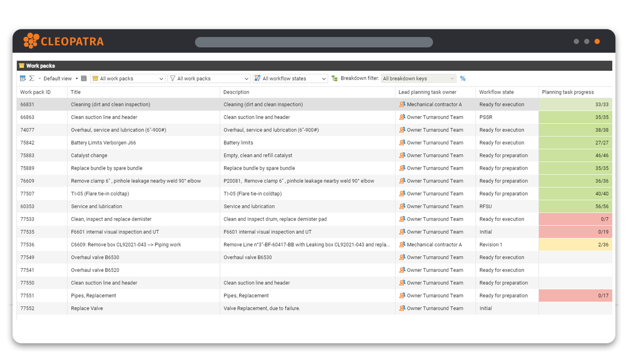The height and width of the screenshot is (364, 628).
Task: Click the browser address bar
Action: 314,42
